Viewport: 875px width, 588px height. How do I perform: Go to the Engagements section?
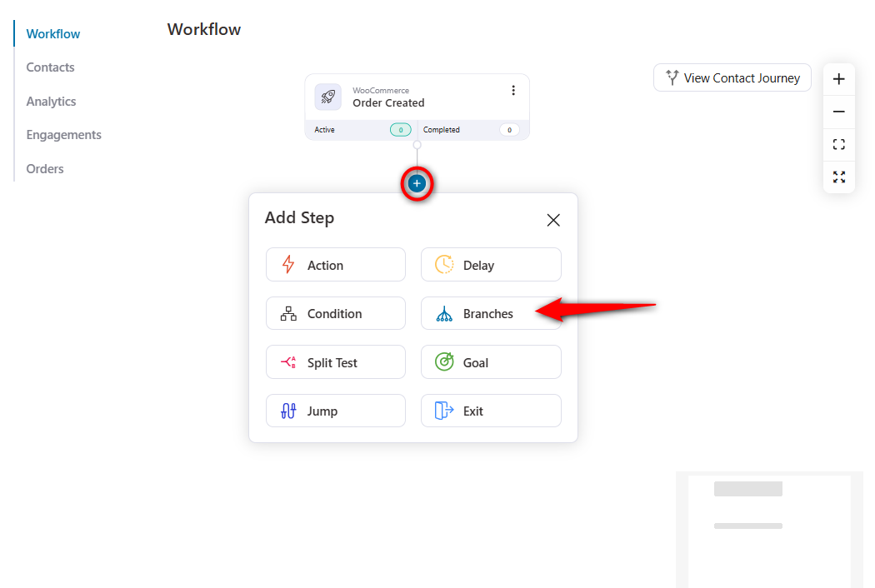(63, 135)
